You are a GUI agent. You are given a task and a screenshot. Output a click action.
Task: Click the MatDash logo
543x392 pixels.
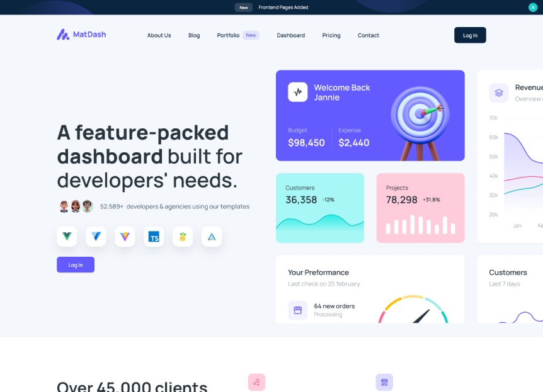(81, 35)
